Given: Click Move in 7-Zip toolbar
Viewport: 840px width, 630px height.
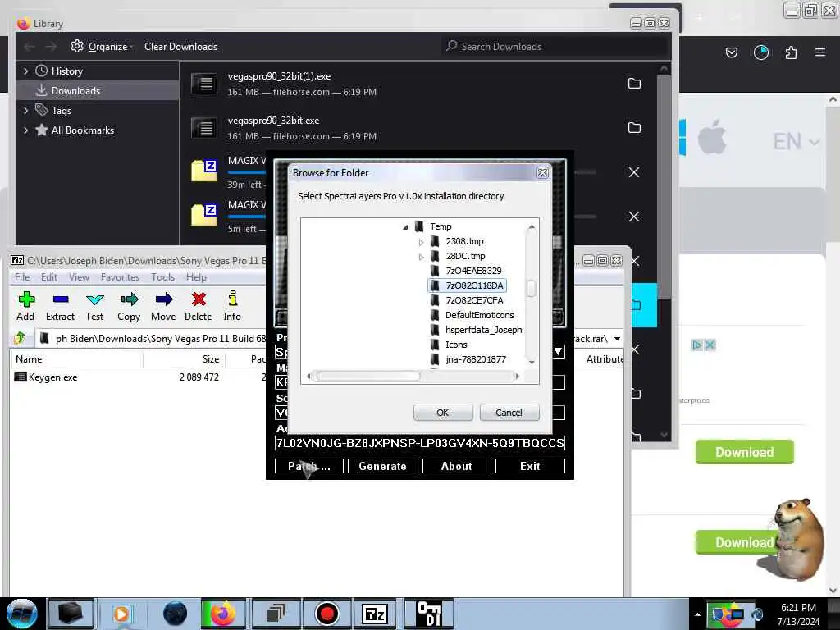Looking at the screenshot, I should tap(163, 307).
